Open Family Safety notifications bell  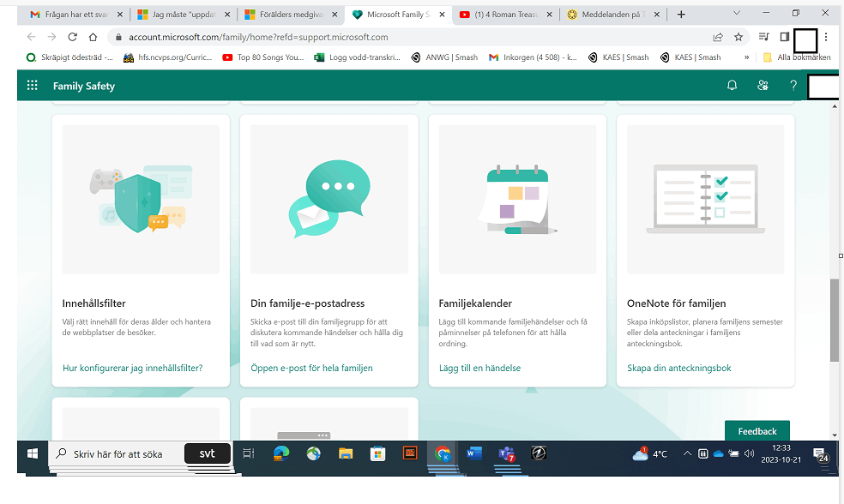732,86
